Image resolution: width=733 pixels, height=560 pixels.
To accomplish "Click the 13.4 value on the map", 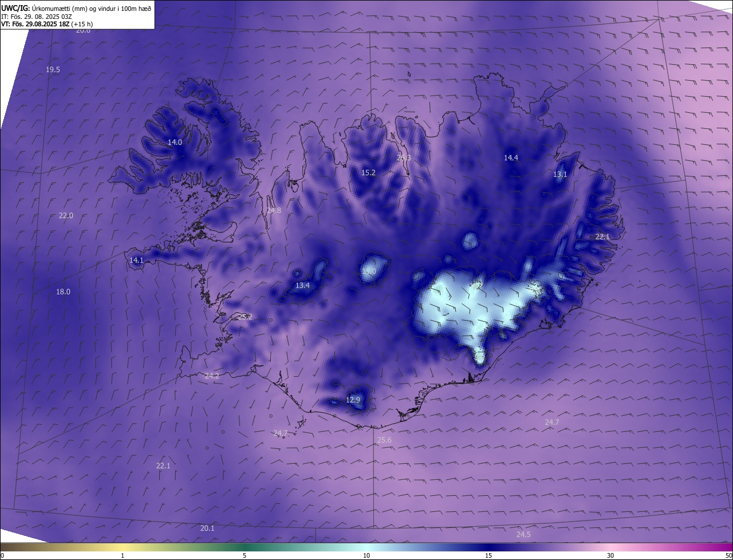I will coord(302,285).
